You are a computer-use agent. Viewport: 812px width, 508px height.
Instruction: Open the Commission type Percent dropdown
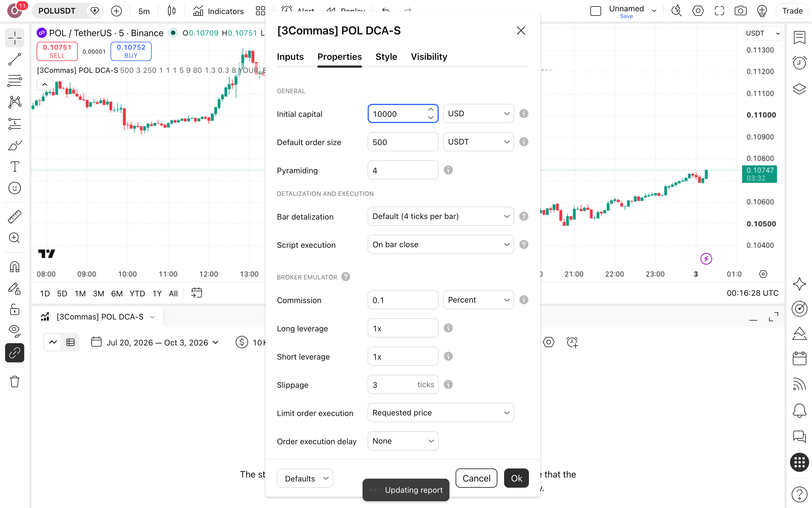[x=478, y=300]
